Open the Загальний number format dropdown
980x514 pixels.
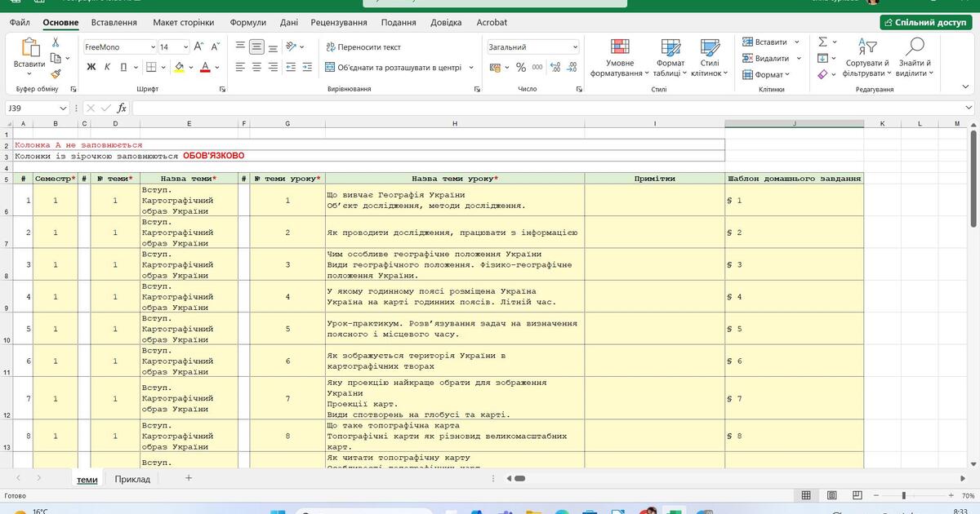coord(533,47)
